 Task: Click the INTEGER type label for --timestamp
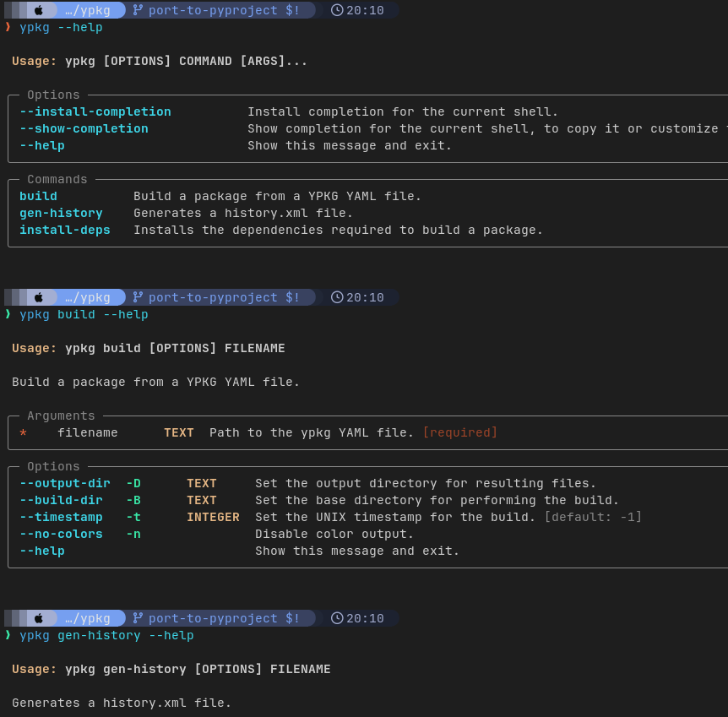(x=213, y=518)
